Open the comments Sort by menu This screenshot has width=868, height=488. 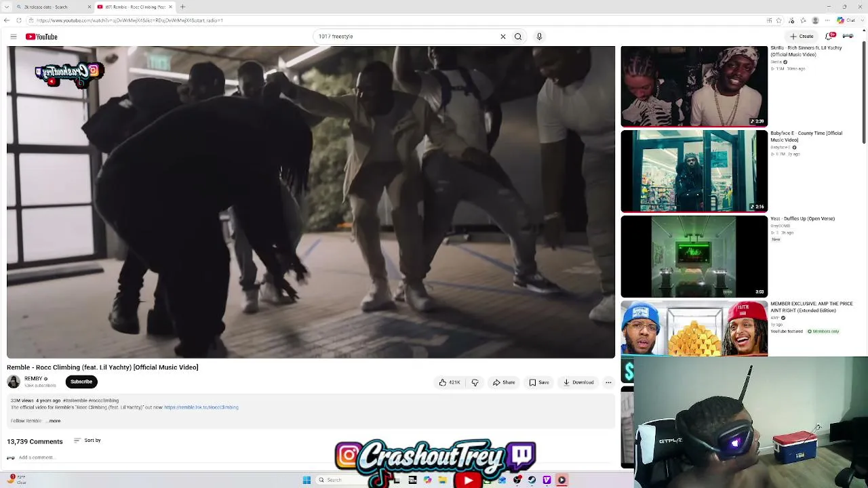pos(87,441)
